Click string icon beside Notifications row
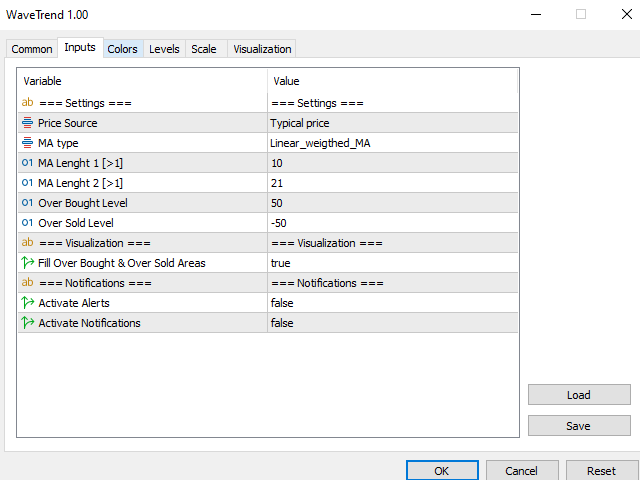640x480 pixels. (x=27, y=282)
